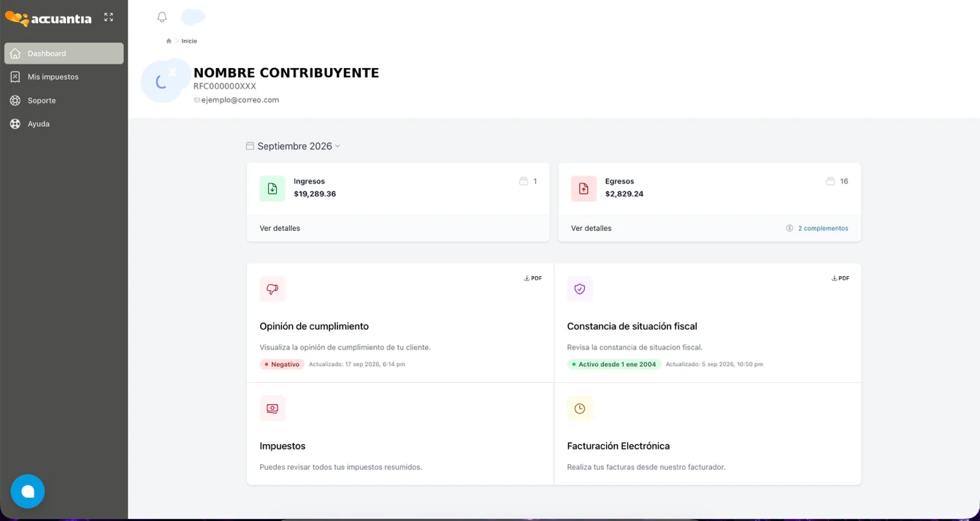Click Actualizado 17 sep 2026 text
The image size is (980, 521).
click(357, 364)
